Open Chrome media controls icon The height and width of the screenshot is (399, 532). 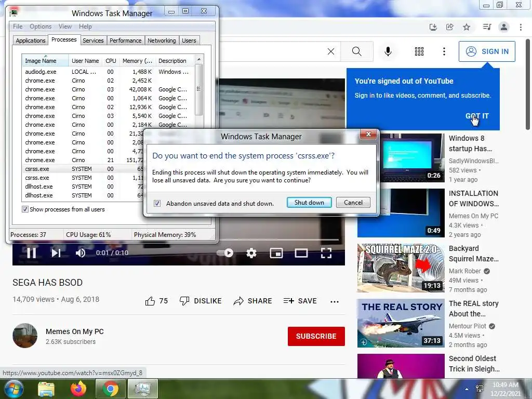pyautogui.click(x=487, y=27)
